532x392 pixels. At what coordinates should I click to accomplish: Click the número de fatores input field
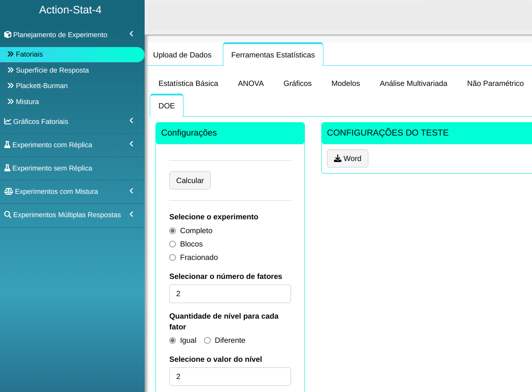coord(230,294)
